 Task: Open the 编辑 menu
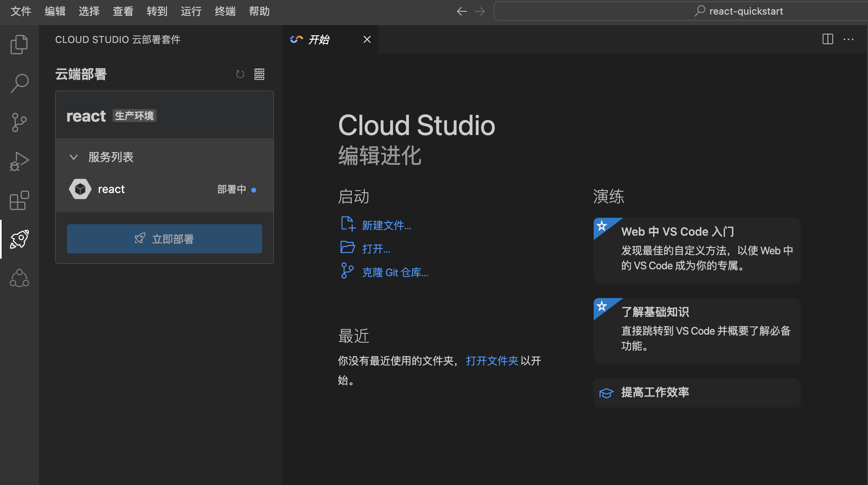coord(55,11)
